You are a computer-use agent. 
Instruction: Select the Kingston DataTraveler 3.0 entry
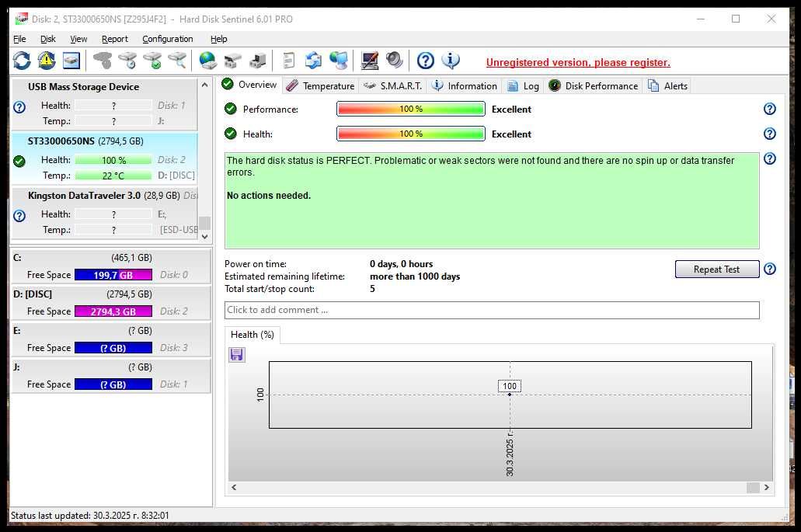(104, 213)
